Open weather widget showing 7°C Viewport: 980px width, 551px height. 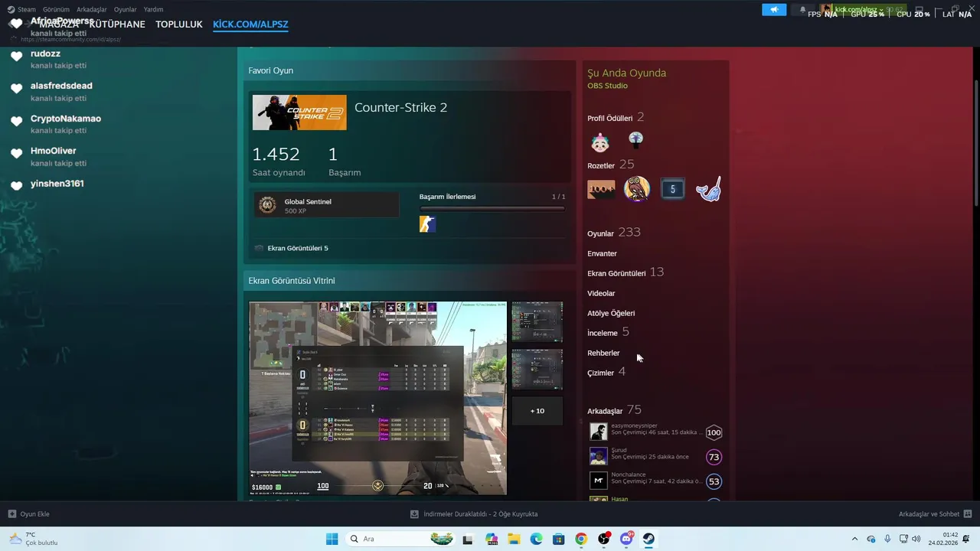(33, 539)
